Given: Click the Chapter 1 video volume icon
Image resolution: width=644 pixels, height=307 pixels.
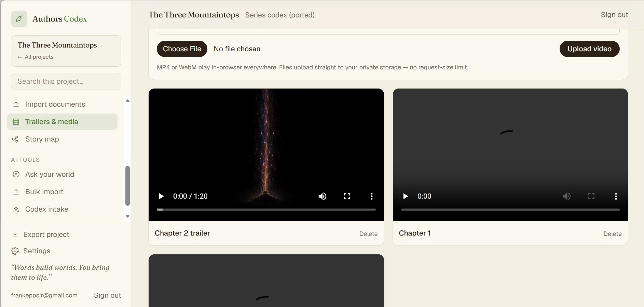Looking at the screenshot, I should click(x=567, y=196).
